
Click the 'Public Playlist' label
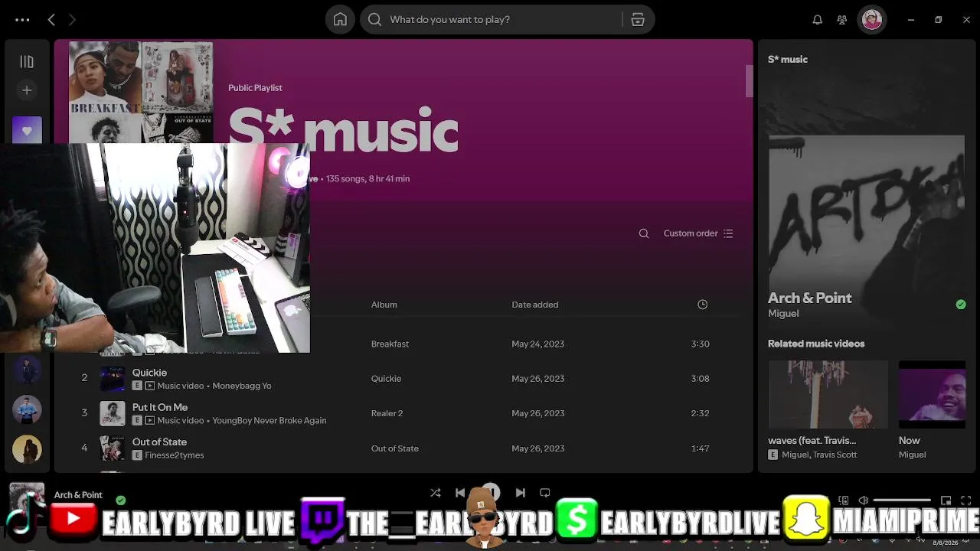(255, 88)
